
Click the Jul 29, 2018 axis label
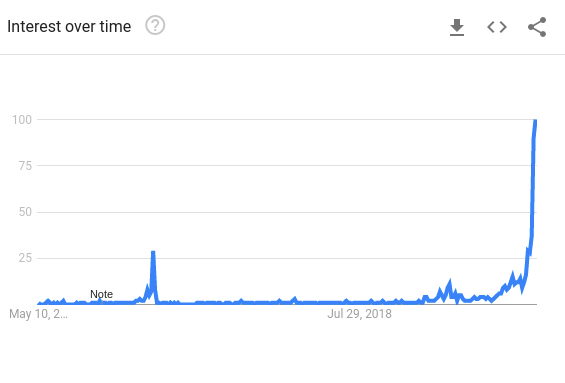[x=359, y=314]
